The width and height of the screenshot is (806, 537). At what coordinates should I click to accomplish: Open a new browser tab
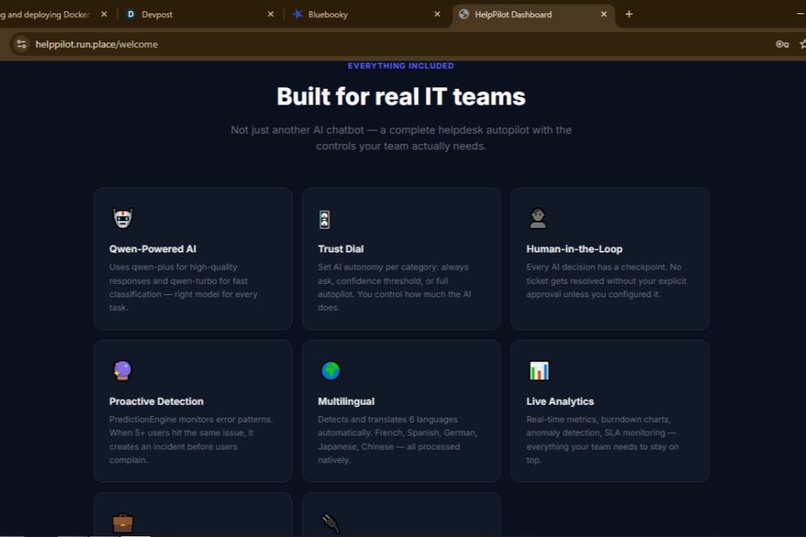(629, 14)
